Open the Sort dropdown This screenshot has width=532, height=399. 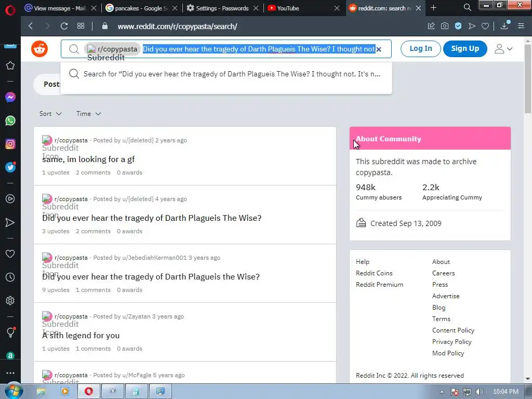point(50,114)
